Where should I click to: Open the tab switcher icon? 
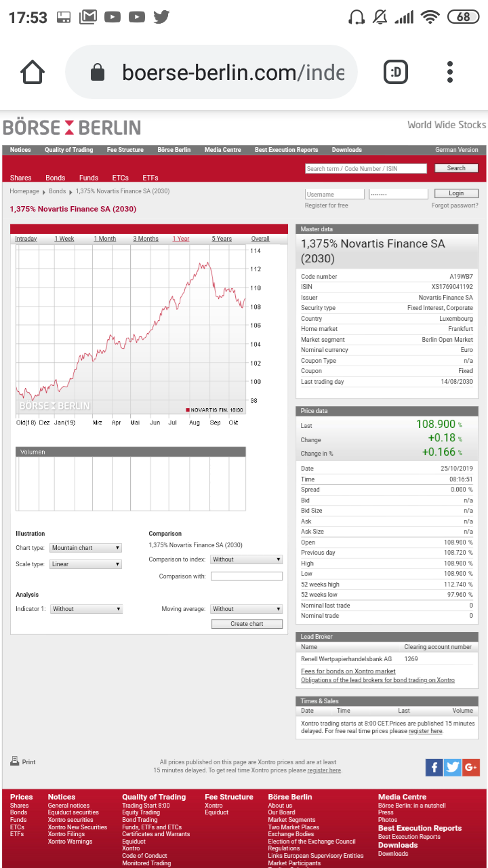click(x=396, y=72)
